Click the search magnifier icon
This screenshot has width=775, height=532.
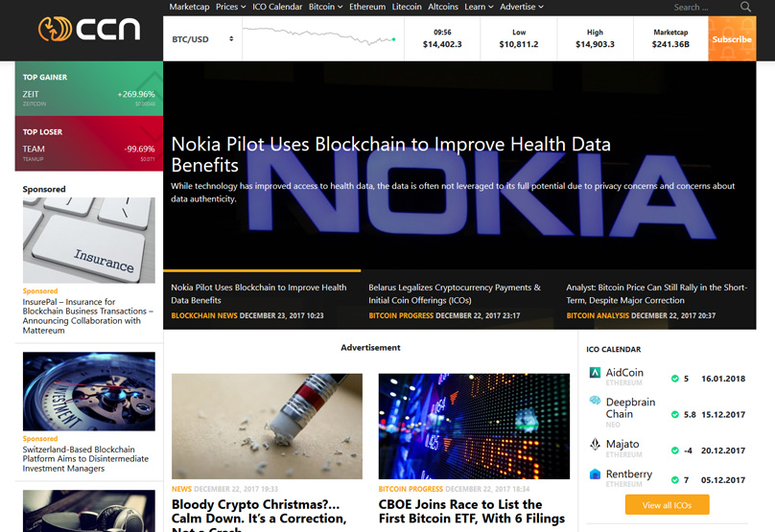[745, 7]
